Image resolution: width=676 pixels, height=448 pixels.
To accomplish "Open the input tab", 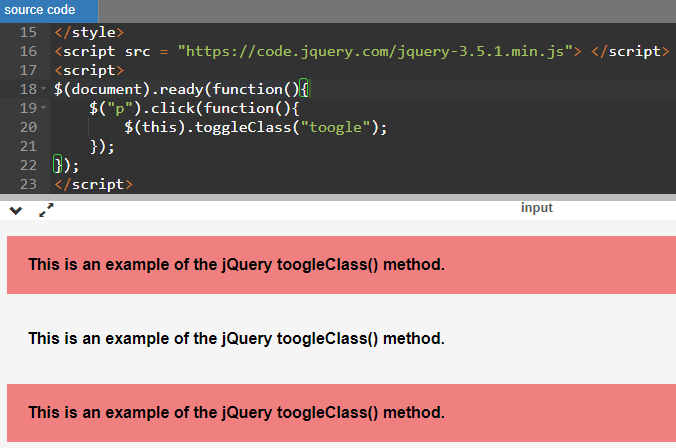I will pyautogui.click(x=536, y=207).
